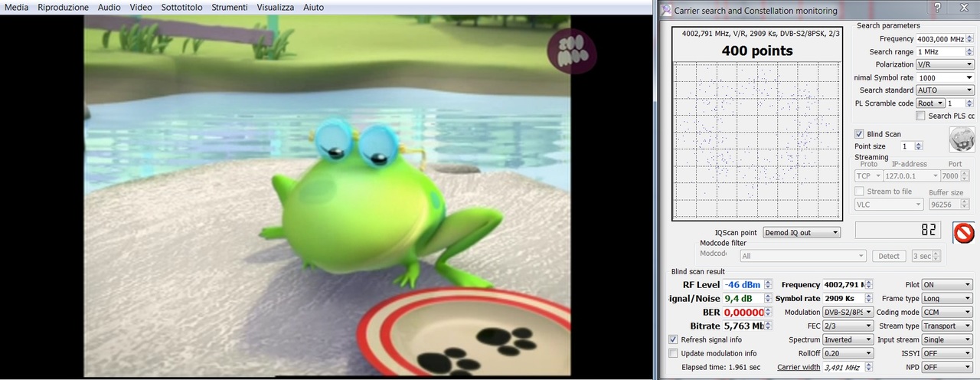The height and width of the screenshot is (380, 980).
Task: Click the 400 points label
Action: tap(756, 51)
